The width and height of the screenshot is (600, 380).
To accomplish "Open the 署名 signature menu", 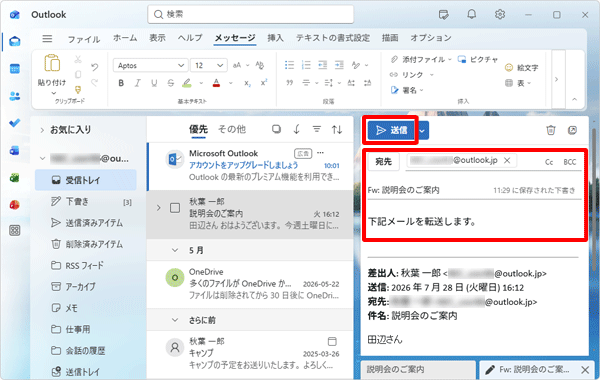I will (407, 90).
